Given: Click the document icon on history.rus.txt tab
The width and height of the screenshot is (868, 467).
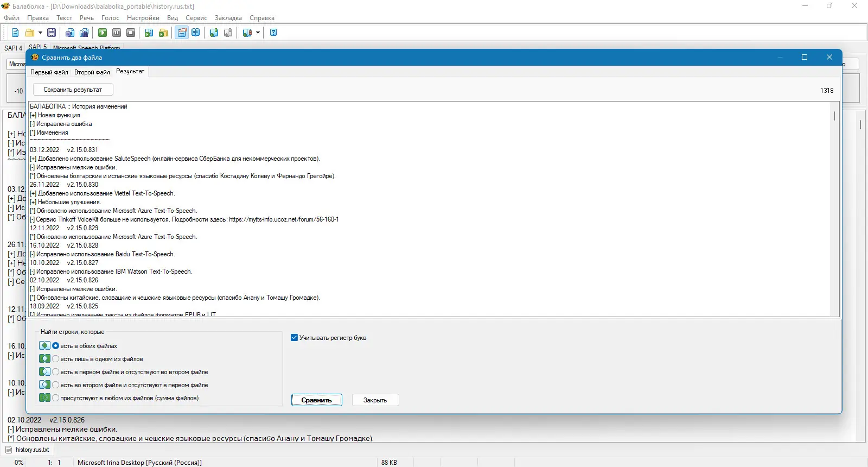Looking at the screenshot, I should (9, 450).
